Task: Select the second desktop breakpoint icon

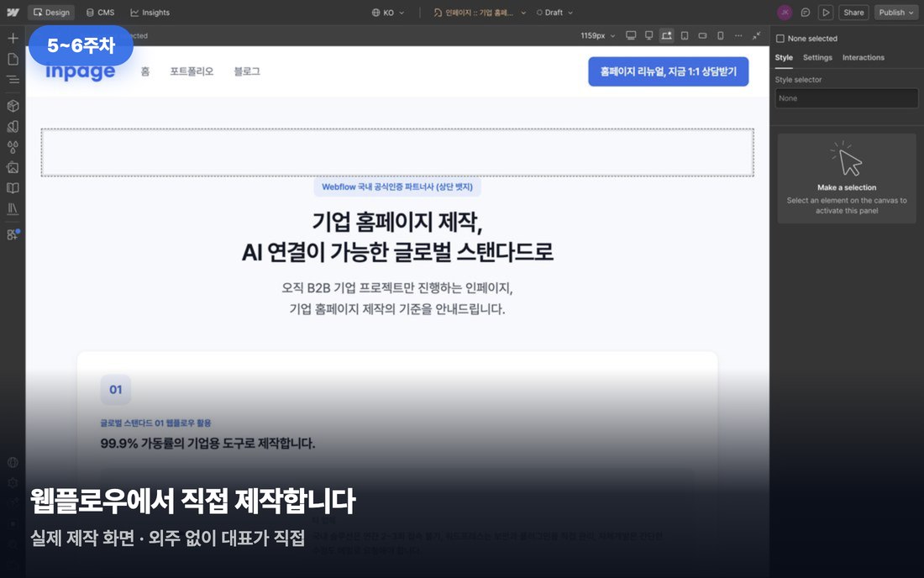Action: (648, 35)
